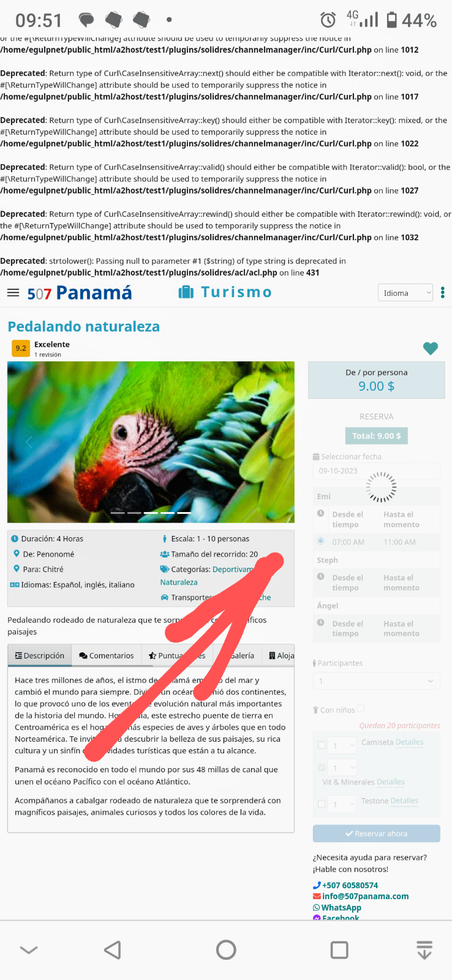Check the Camiseta extra checkbox

pyautogui.click(x=322, y=745)
